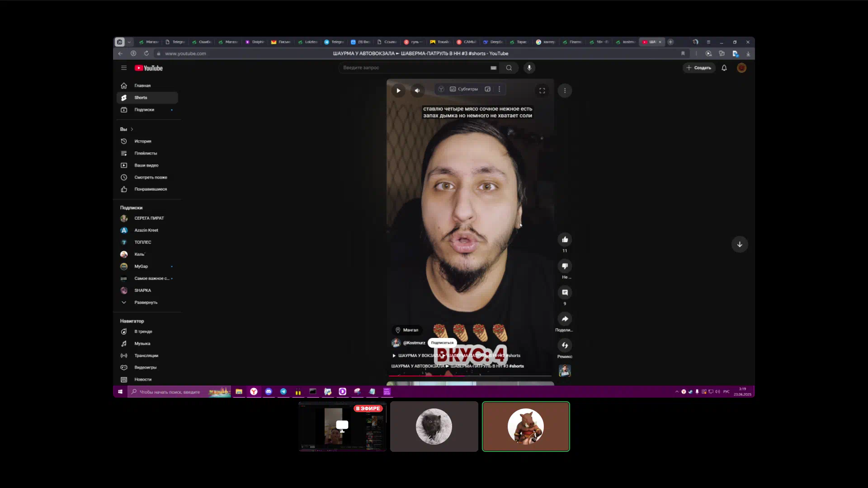868x488 pixels.
Task: Go back with the browser back arrow
Action: click(120, 53)
